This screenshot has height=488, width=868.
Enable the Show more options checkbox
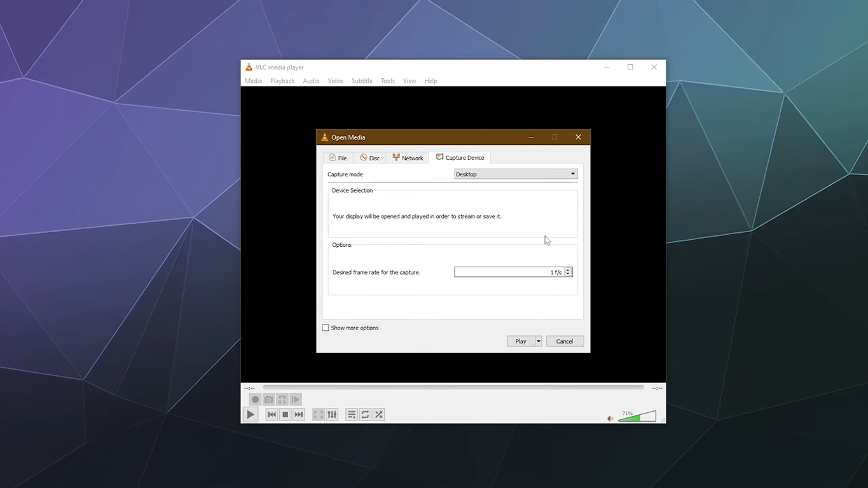point(325,328)
